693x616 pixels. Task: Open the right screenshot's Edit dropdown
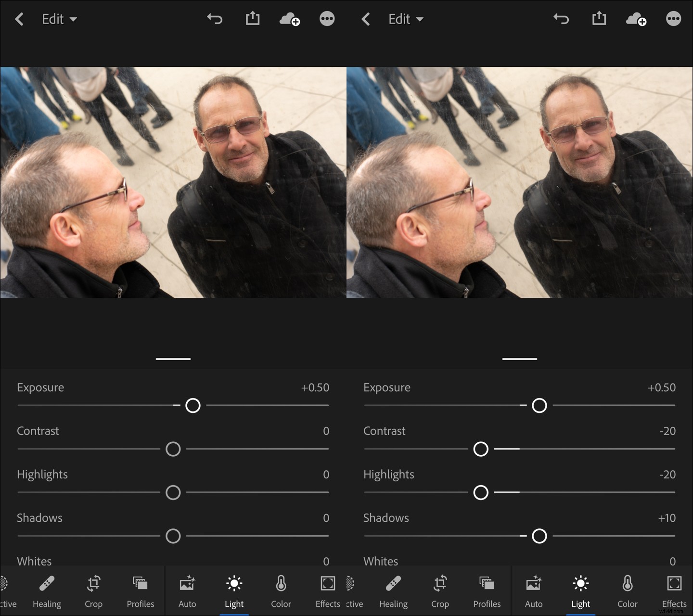click(x=406, y=19)
